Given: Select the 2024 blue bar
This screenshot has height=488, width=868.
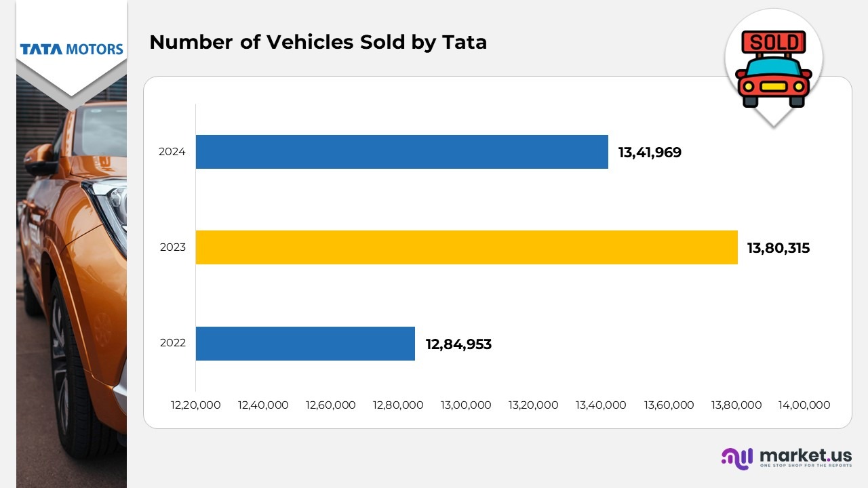Looking at the screenshot, I should (x=401, y=152).
